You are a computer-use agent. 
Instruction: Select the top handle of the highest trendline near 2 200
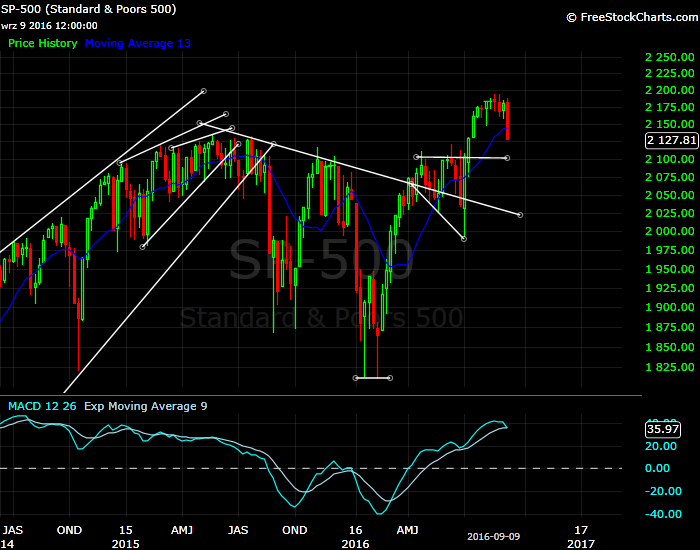(x=204, y=91)
